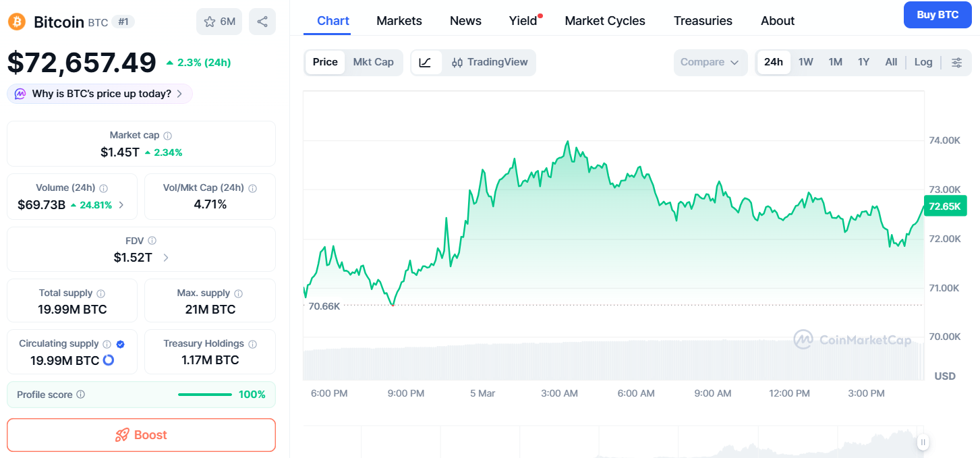Select the 1W time range

[806, 63]
